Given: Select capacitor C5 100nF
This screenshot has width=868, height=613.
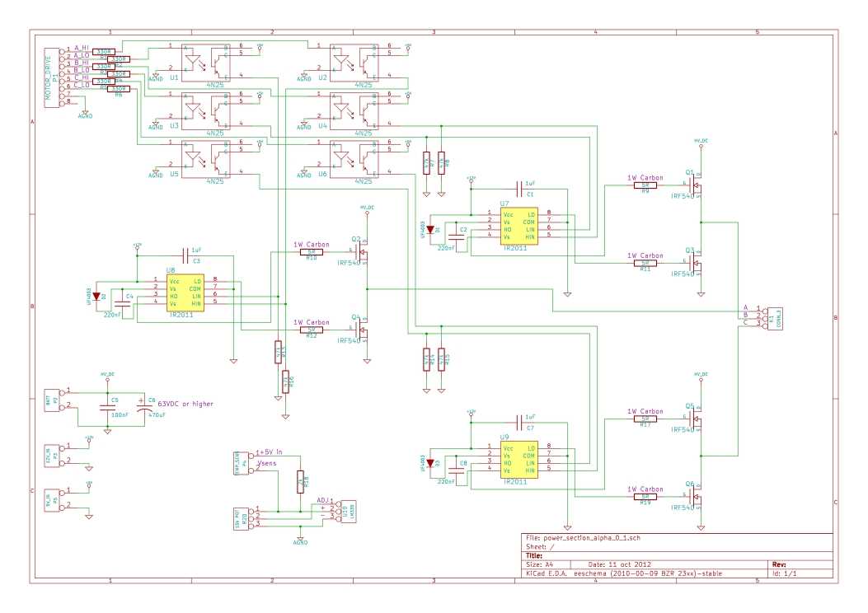Looking at the screenshot, I should [x=107, y=408].
